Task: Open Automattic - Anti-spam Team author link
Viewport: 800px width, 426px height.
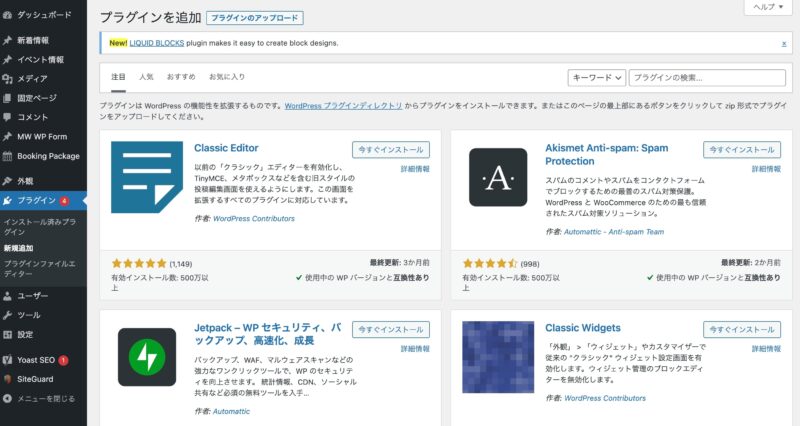Action: click(614, 232)
